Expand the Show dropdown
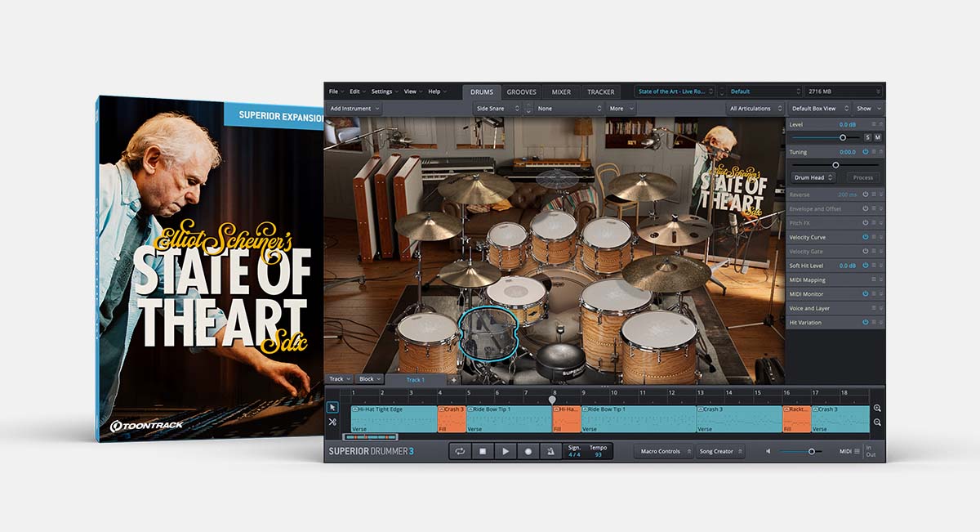Image resolution: width=980 pixels, height=532 pixels. [868, 108]
